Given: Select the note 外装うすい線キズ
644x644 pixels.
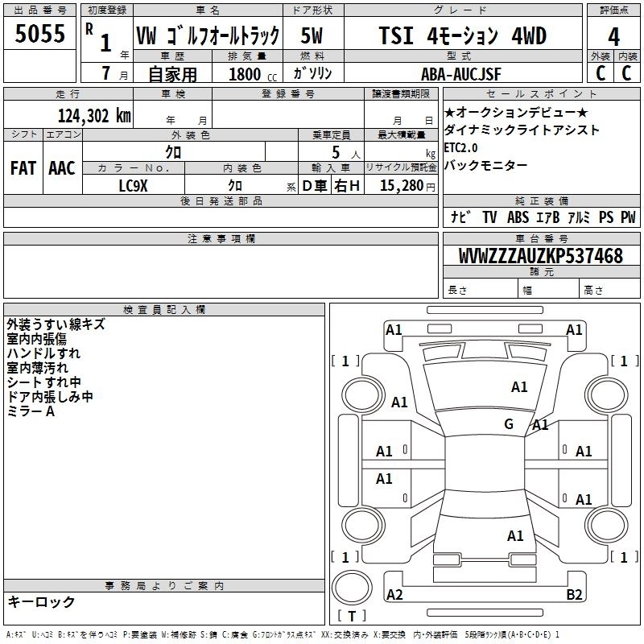Looking at the screenshot, I should pyautogui.click(x=56, y=324).
